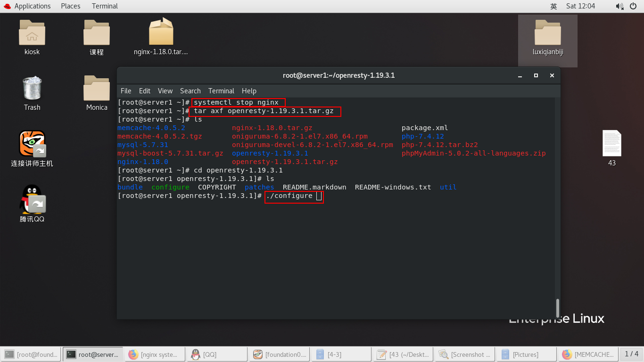Click nginx-1.18.0 directory in listing
This screenshot has width=644, height=362.
(x=143, y=162)
